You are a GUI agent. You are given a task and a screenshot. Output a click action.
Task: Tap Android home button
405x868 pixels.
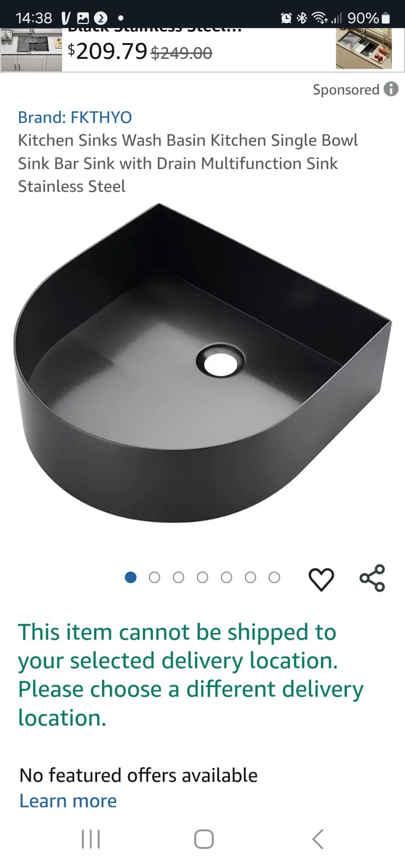click(x=204, y=839)
